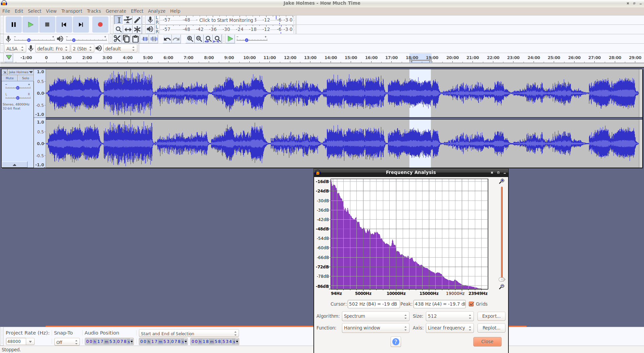Silence the selected audio
This screenshot has width=644, height=353.
(154, 39)
